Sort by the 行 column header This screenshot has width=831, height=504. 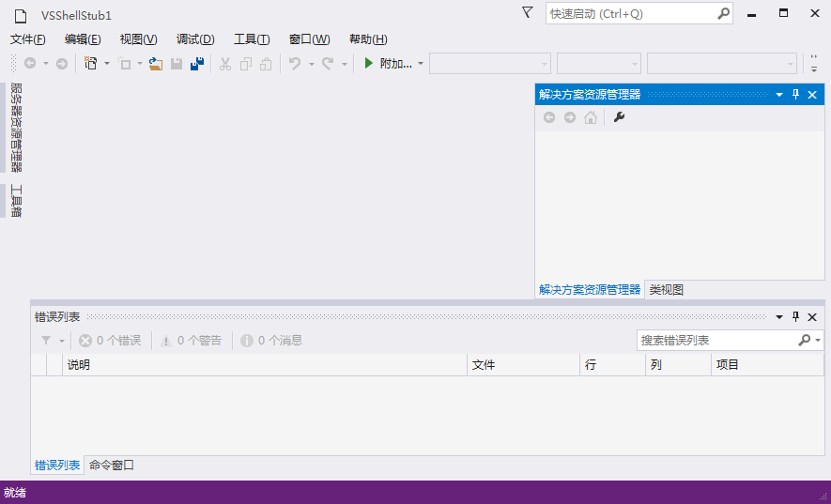pyautogui.click(x=613, y=364)
